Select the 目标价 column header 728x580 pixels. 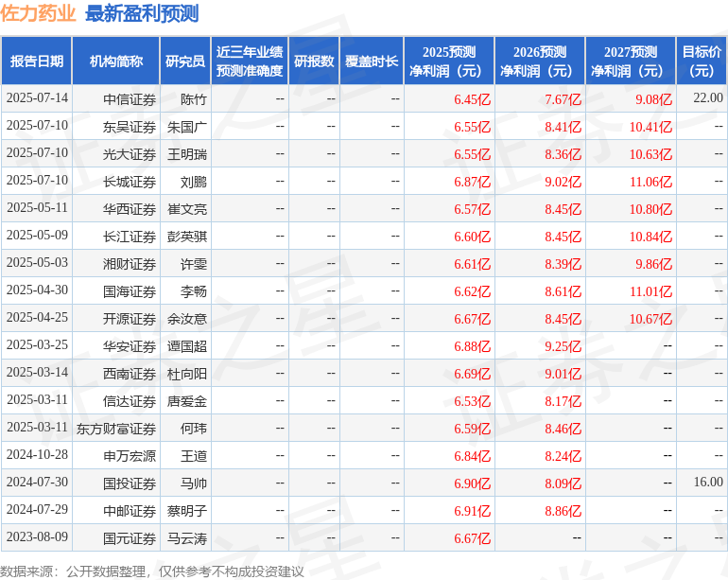pyautogui.click(x=702, y=61)
